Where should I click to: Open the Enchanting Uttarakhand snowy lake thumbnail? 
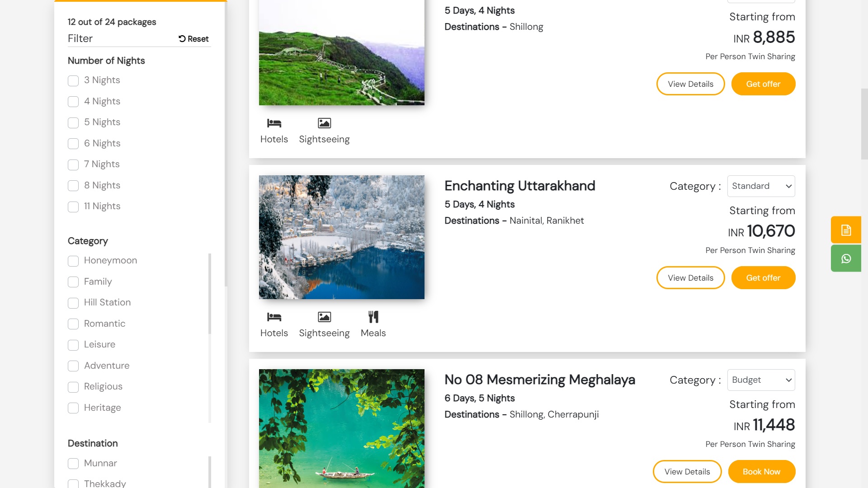(x=341, y=237)
